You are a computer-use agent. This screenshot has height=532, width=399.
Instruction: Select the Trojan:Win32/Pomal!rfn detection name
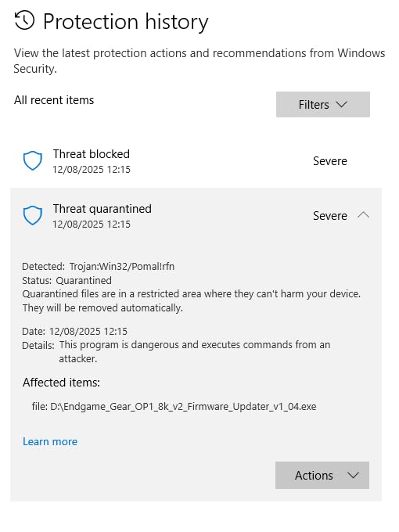[122, 266]
